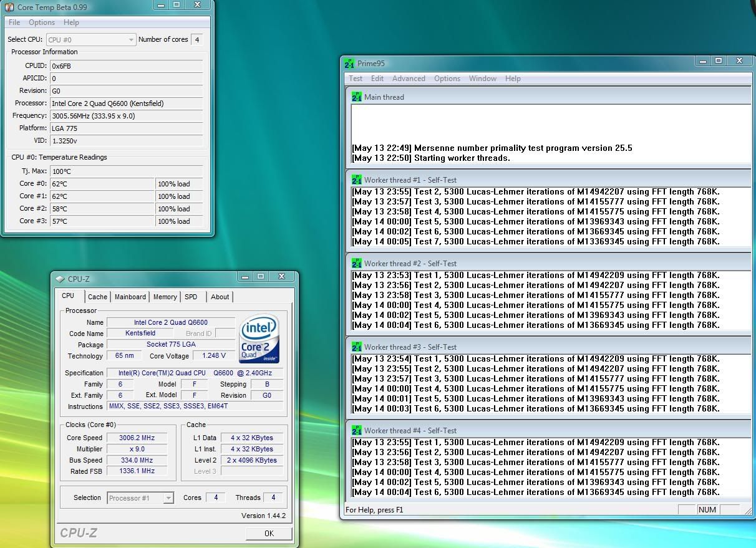Click Worker thread #4 window icon
This screenshot has width=756, height=548.
point(356,430)
